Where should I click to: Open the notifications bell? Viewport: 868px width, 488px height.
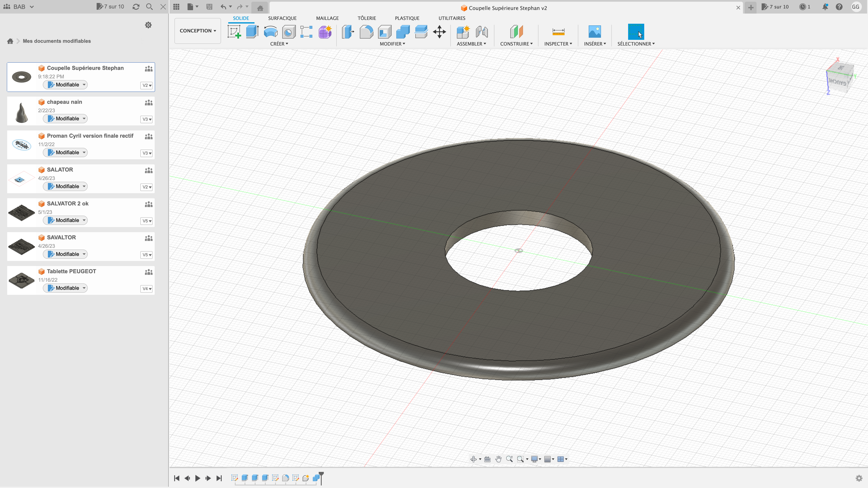[825, 7]
